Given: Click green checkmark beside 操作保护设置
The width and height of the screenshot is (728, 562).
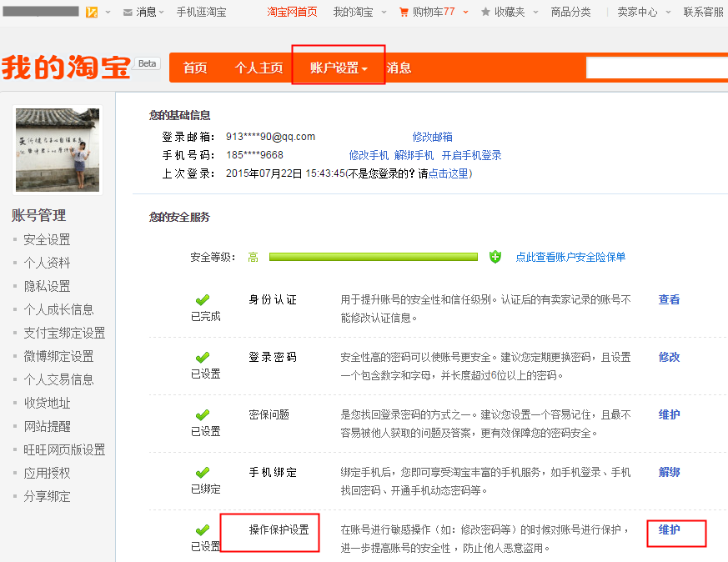Looking at the screenshot, I should point(203,530).
